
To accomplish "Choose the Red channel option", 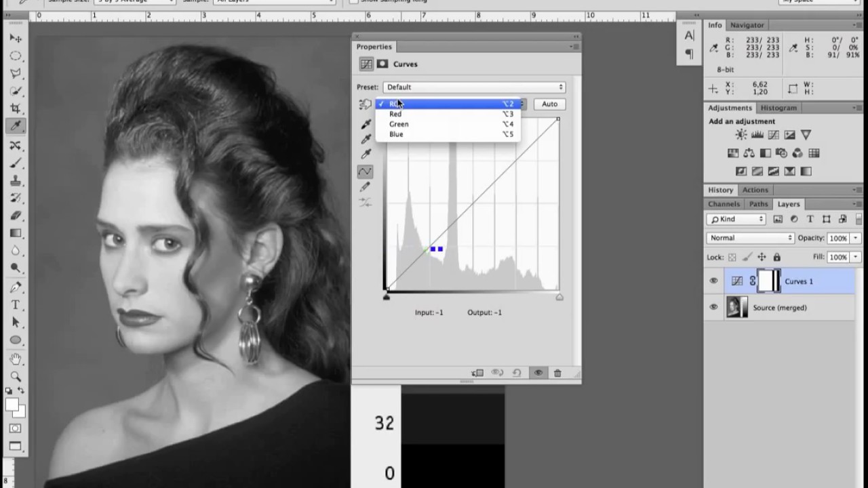I will [x=448, y=114].
